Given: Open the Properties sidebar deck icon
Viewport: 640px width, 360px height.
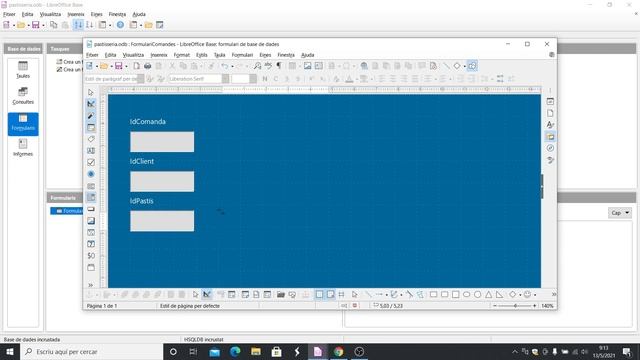Looking at the screenshot, I should click(550, 101).
